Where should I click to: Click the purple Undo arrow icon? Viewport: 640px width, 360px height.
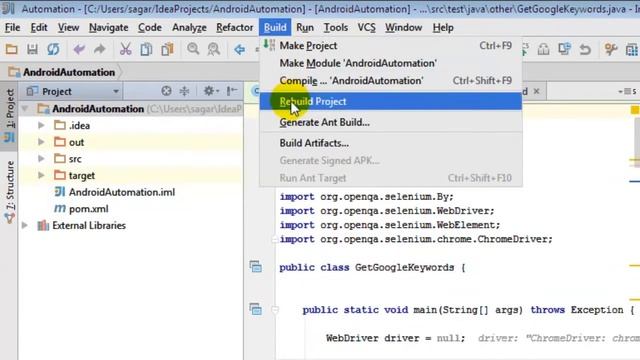click(x=79, y=50)
